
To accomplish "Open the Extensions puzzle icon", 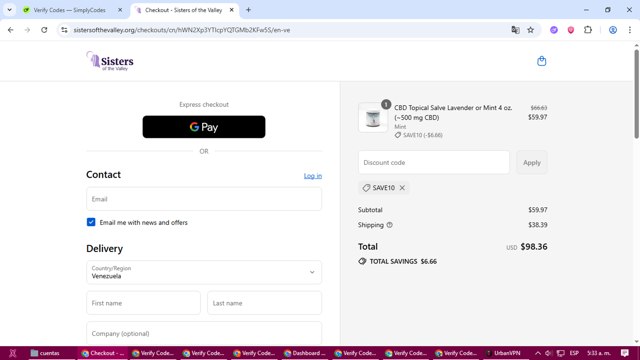I will tap(588, 30).
